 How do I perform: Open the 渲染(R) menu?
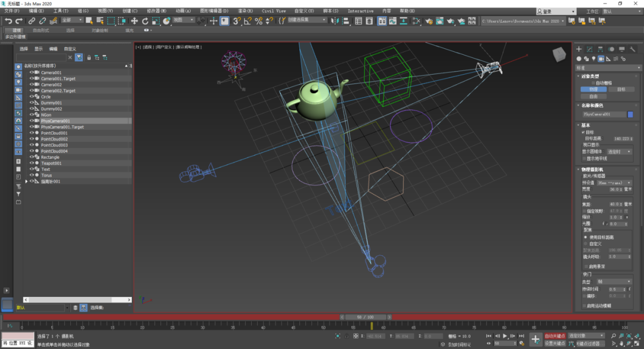pos(245,11)
